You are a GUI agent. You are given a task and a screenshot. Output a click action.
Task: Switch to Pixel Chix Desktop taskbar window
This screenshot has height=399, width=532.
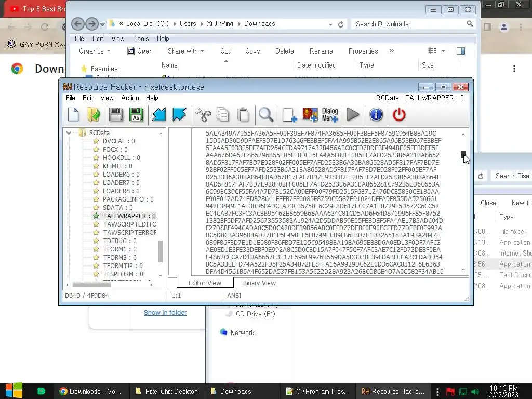tap(167, 391)
